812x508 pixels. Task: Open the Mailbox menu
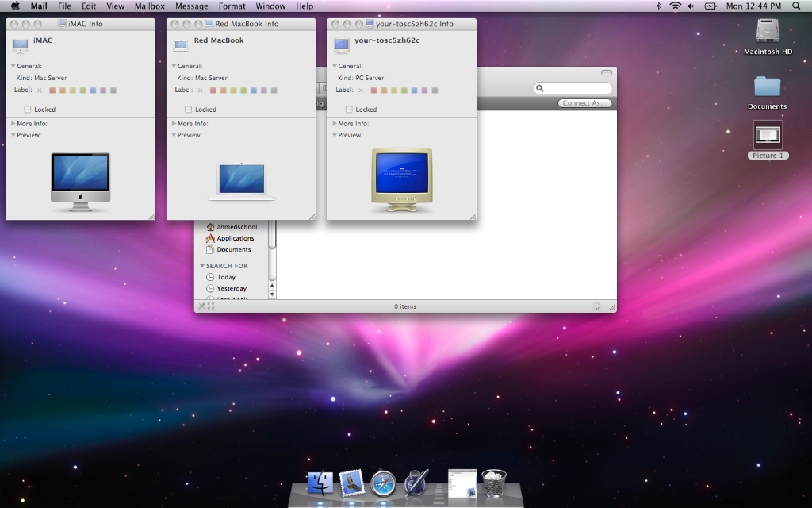coord(150,6)
